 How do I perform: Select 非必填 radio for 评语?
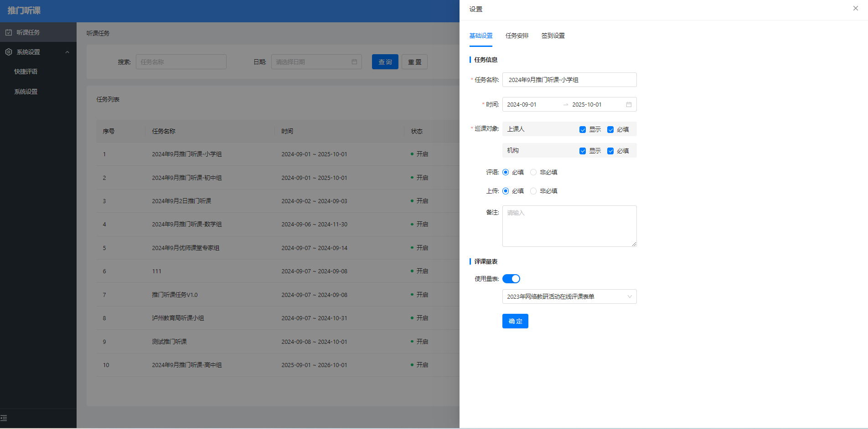tap(533, 172)
